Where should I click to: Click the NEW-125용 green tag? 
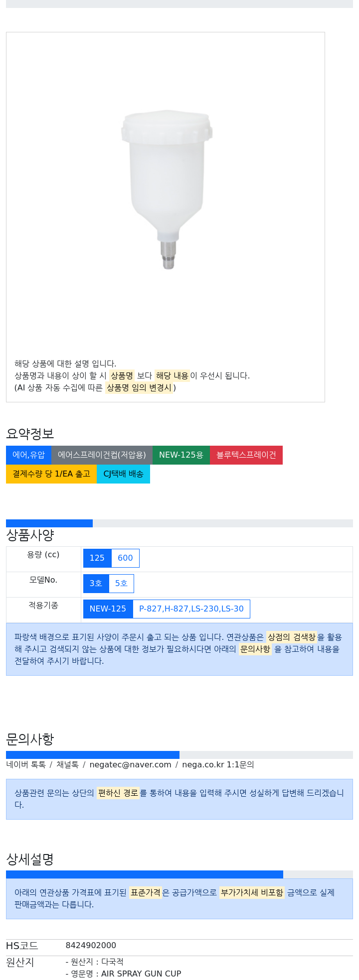pos(181,455)
